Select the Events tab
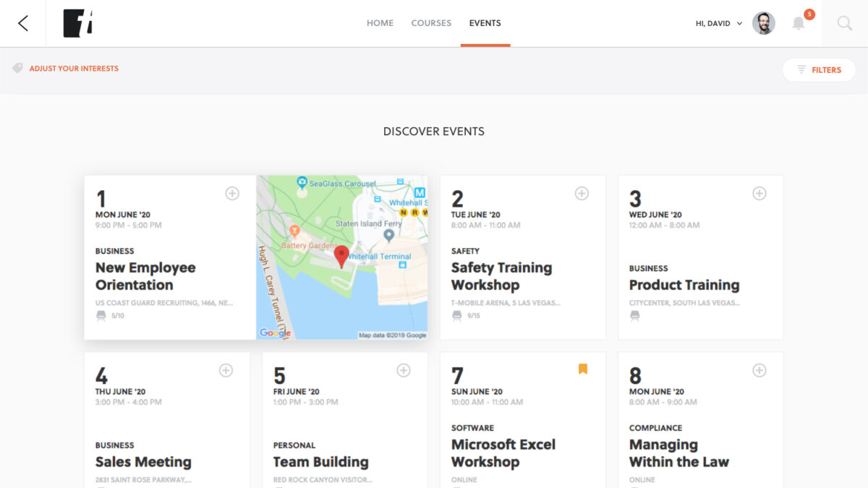 coord(485,23)
